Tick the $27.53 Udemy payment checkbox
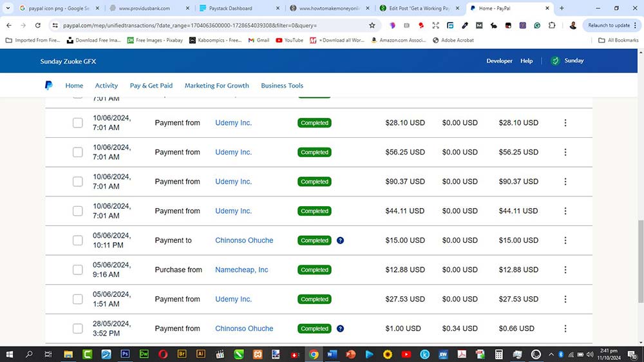Viewport: 644px width, 362px height. tap(78, 299)
